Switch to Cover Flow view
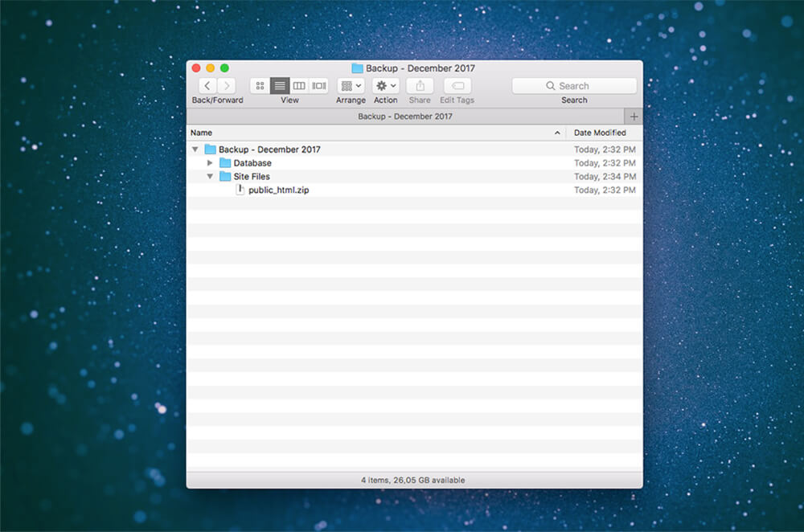The height and width of the screenshot is (532, 804). click(319, 86)
